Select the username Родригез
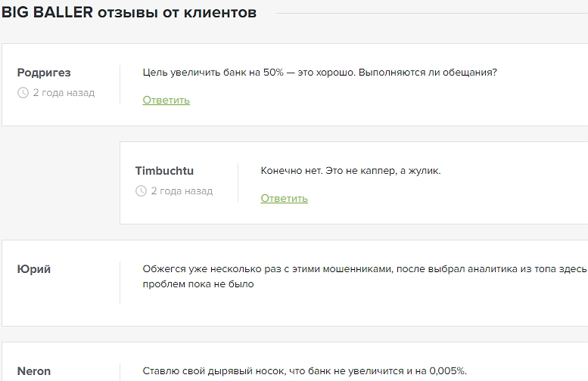The image size is (588, 381). coord(44,73)
